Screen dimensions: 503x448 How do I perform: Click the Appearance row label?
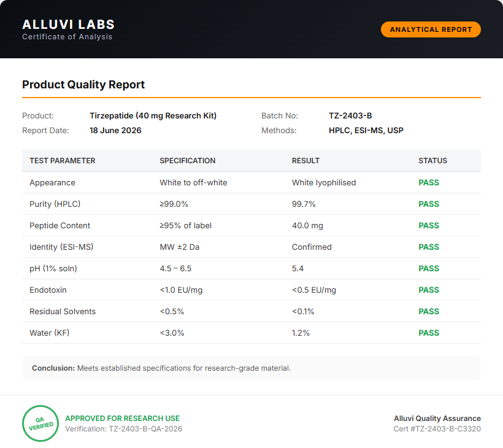click(x=52, y=183)
